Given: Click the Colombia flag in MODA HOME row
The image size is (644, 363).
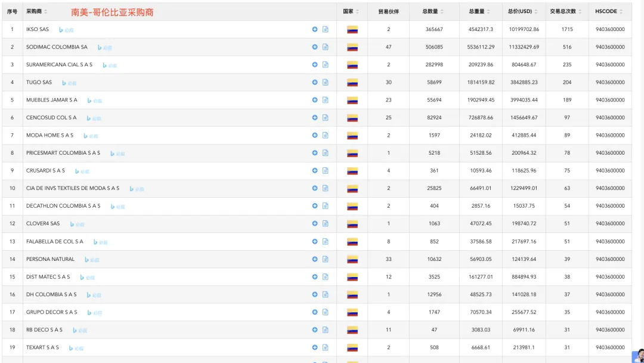Looking at the screenshot, I should [x=352, y=136].
